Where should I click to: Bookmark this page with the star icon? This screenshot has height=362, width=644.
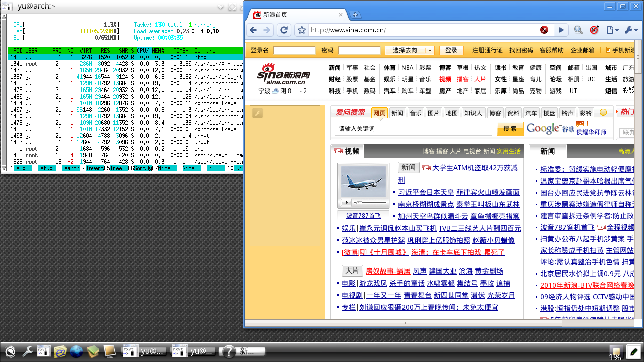coord(301,30)
